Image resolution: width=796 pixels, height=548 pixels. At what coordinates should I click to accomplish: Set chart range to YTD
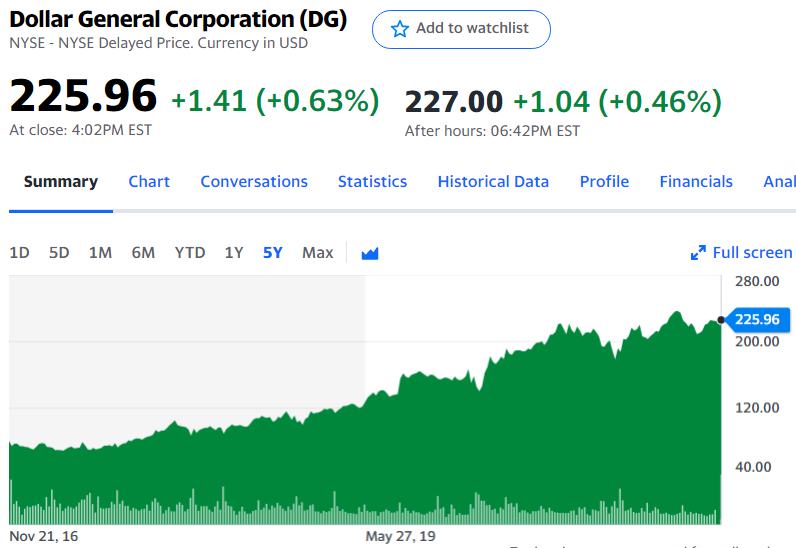[x=190, y=252]
